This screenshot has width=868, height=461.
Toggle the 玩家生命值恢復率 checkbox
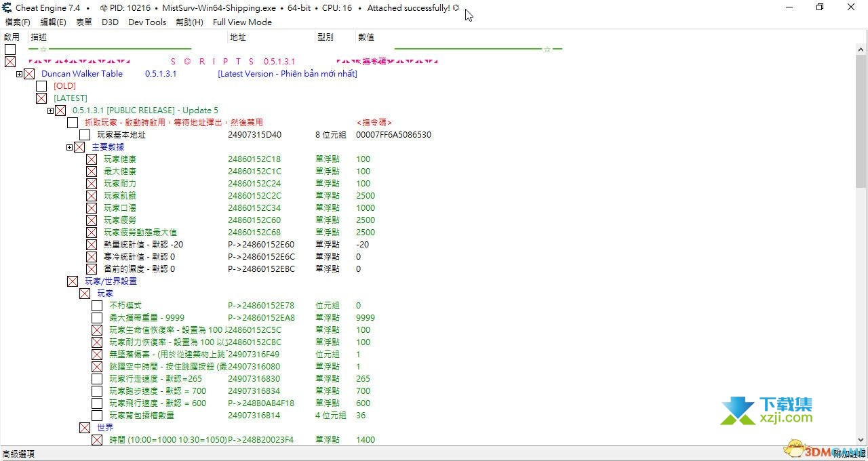(x=97, y=330)
